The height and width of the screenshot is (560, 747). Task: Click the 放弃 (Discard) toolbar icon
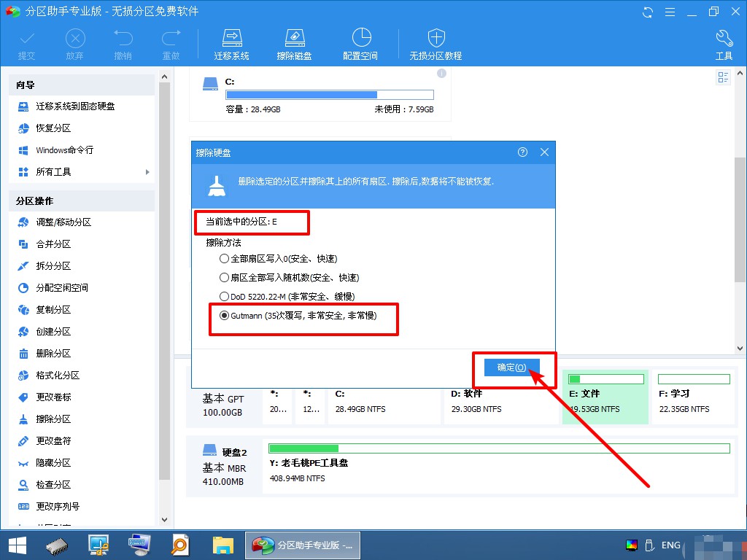(x=75, y=45)
